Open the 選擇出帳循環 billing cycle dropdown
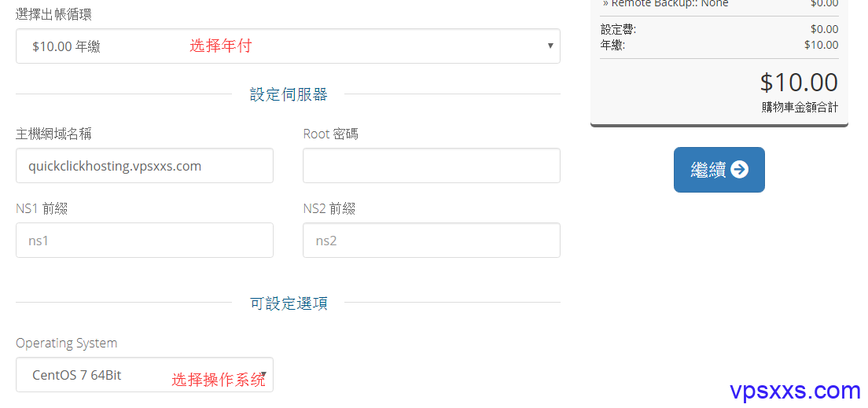Viewport: 868px width, 408px height. pos(288,46)
